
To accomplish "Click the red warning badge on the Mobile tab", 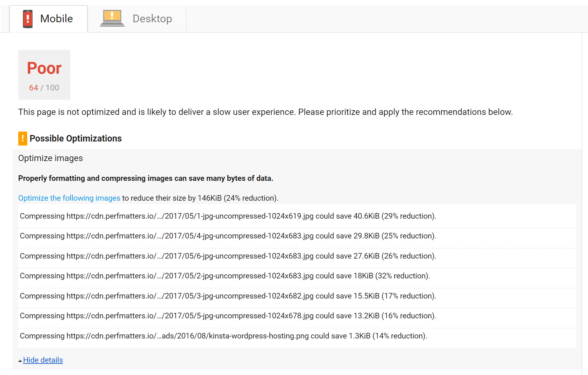I will [x=28, y=19].
